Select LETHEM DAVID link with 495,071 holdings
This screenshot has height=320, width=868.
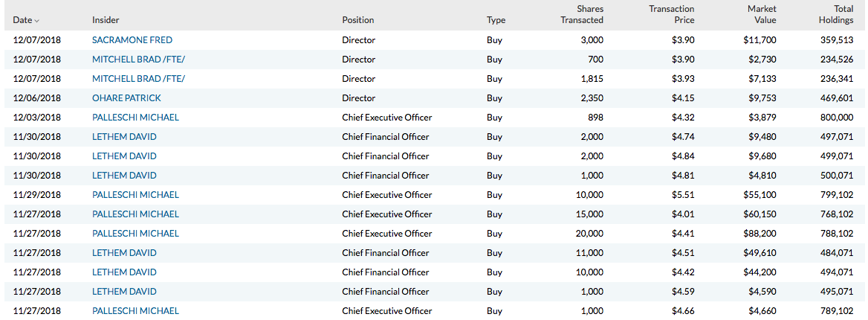coord(124,292)
